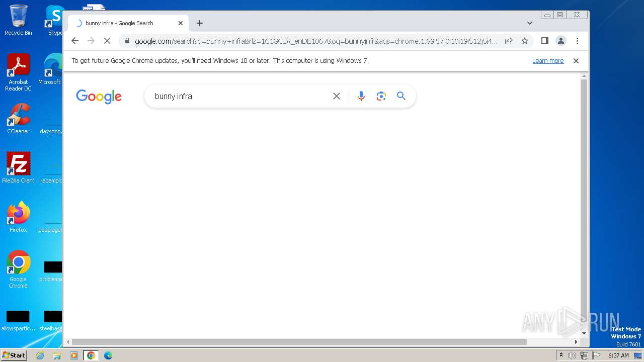Click the horizontal scrollbar right arrow

[x=577, y=342]
